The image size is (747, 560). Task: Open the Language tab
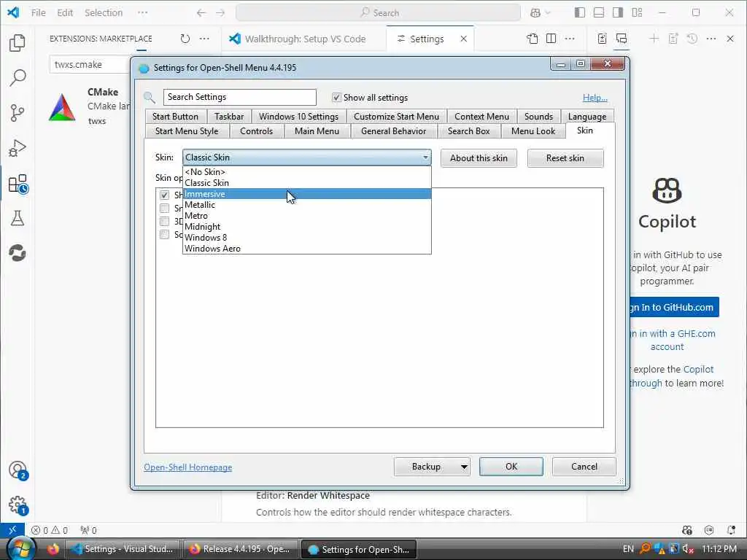click(587, 117)
